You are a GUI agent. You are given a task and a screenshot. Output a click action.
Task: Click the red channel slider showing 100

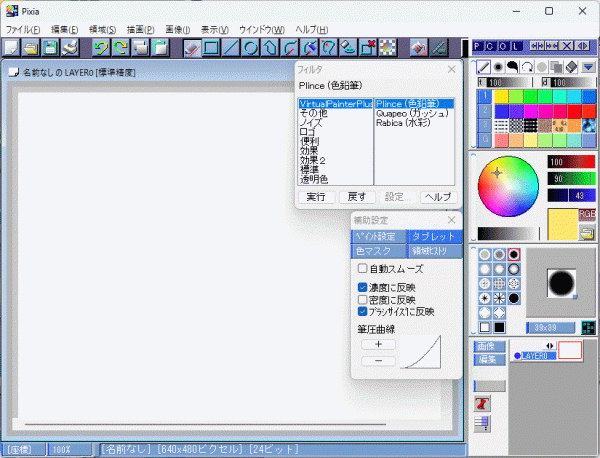point(571,162)
